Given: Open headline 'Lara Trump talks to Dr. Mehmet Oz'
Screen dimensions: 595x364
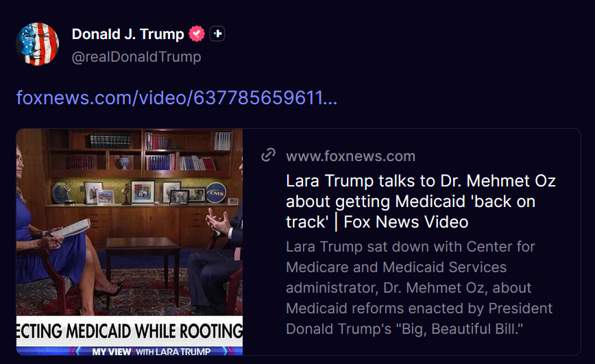Looking at the screenshot, I should coord(420,202).
